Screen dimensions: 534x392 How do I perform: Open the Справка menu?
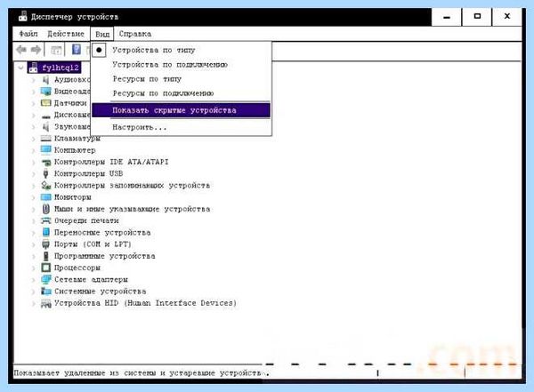[135, 34]
